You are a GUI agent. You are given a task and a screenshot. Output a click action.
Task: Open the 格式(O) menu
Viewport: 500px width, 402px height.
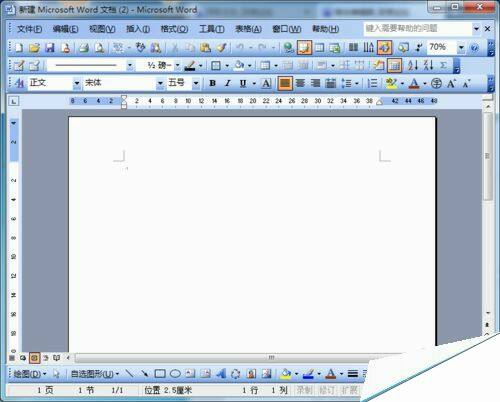click(x=174, y=29)
